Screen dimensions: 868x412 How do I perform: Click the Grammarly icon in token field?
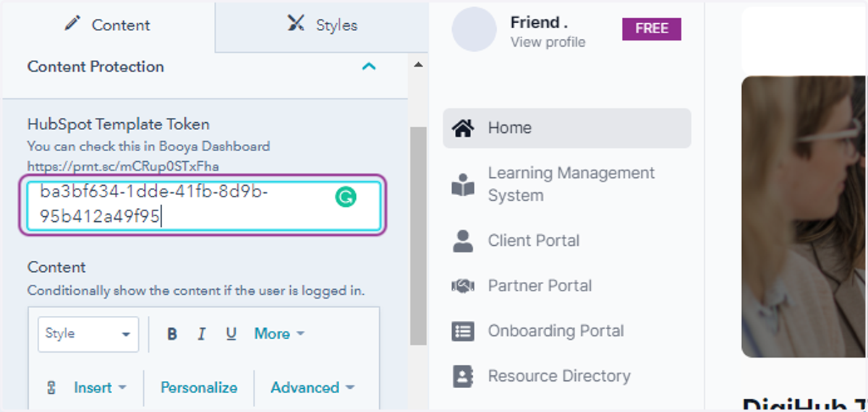tap(346, 197)
